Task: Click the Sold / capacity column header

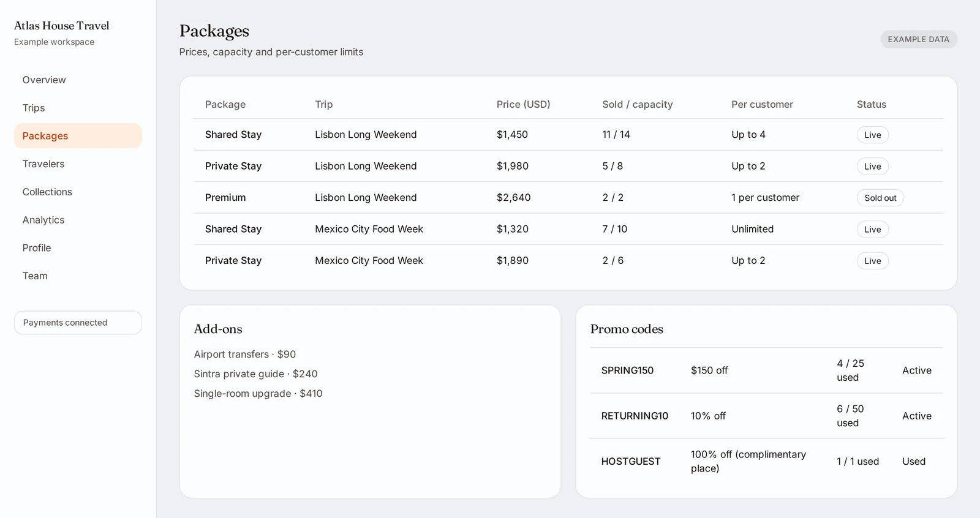Action: point(638,105)
